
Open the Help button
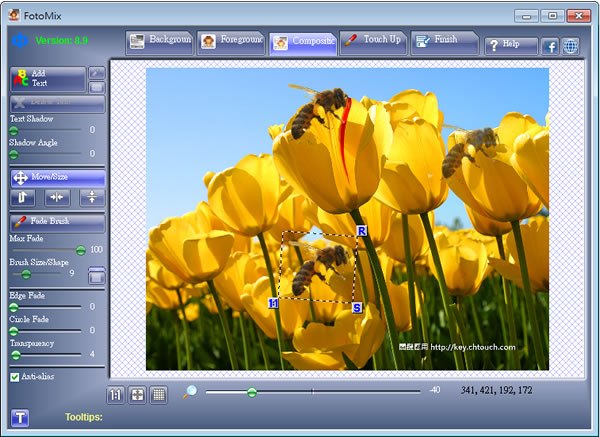511,46
